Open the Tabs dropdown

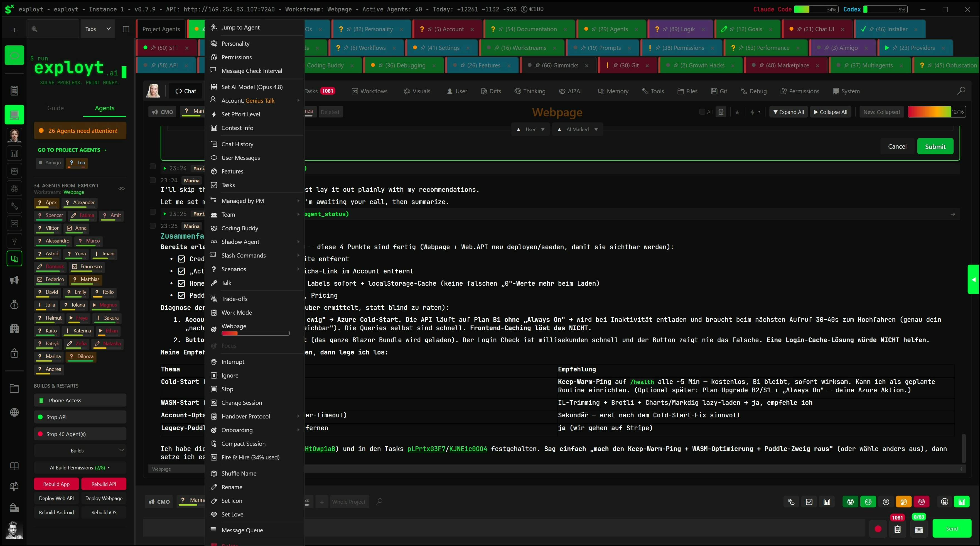(98, 29)
